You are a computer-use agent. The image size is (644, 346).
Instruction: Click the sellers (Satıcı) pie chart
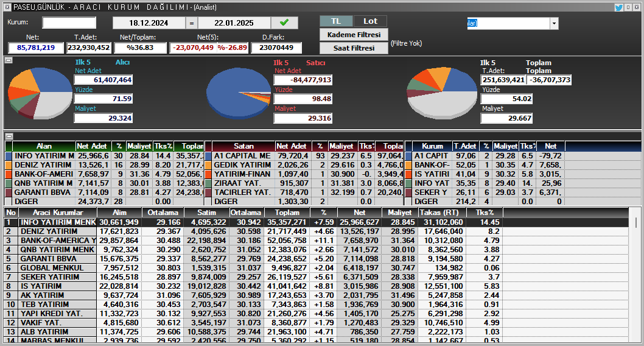(x=239, y=94)
